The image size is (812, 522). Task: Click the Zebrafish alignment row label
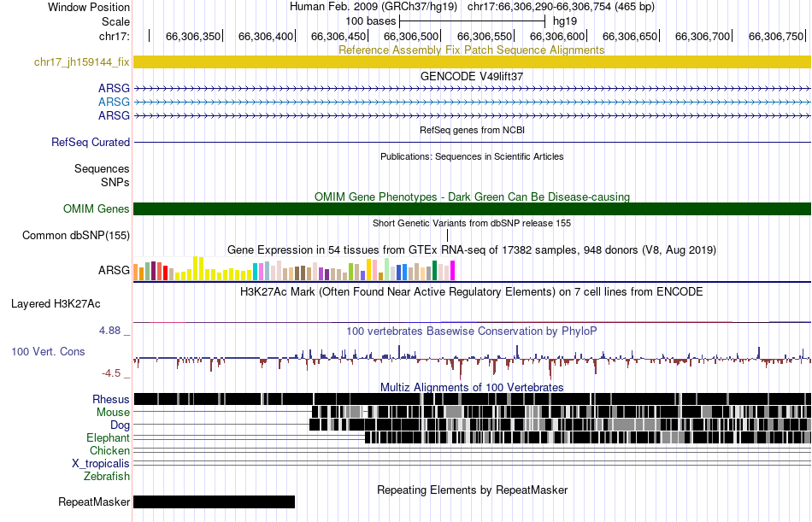[107, 476]
